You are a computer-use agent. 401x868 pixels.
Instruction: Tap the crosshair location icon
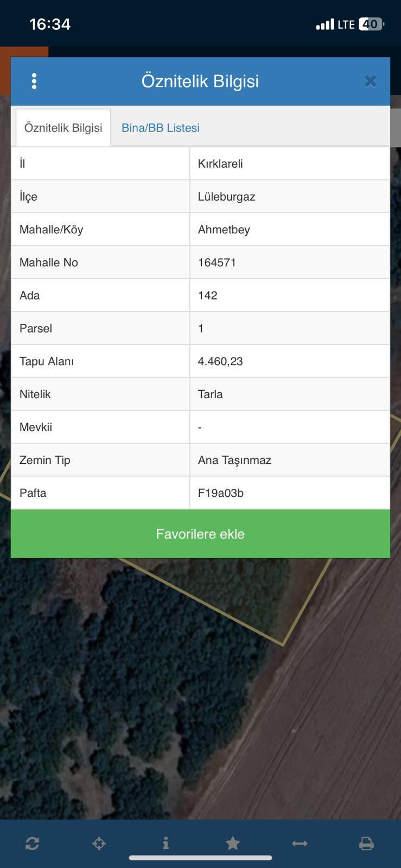coord(99,844)
